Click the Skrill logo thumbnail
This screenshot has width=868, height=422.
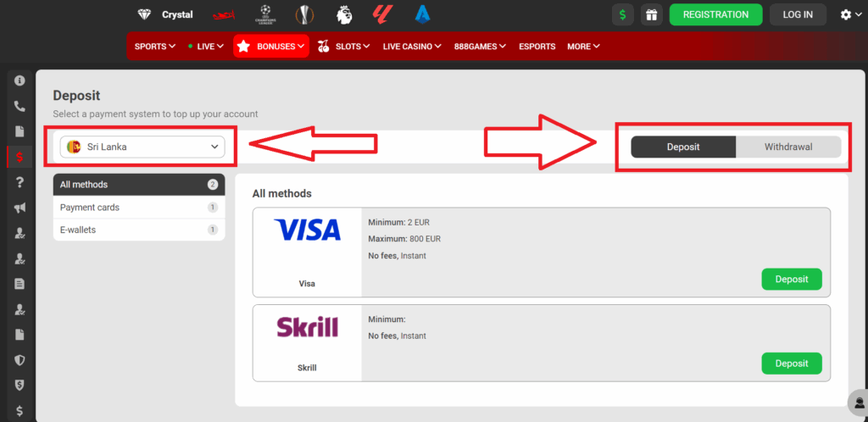307,327
